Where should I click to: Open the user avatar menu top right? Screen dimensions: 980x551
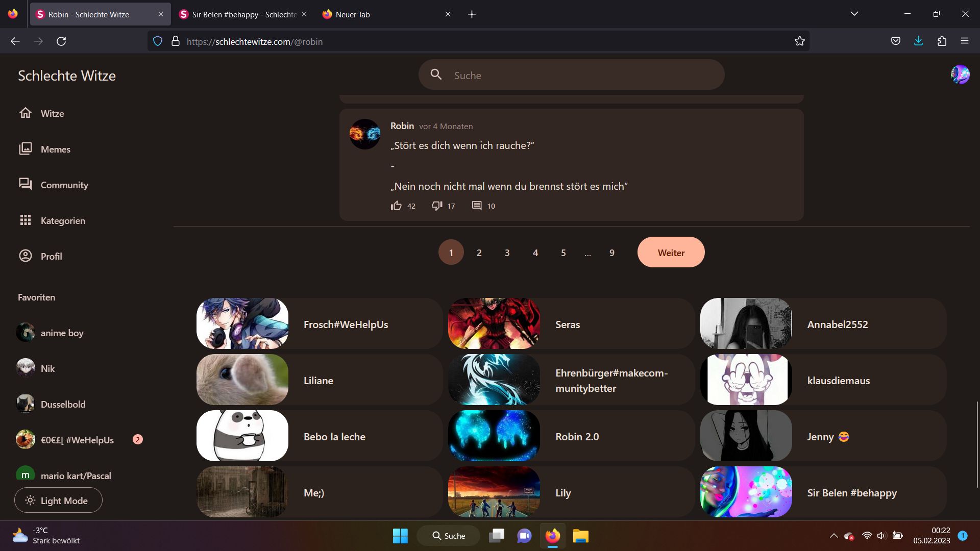[x=960, y=75]
